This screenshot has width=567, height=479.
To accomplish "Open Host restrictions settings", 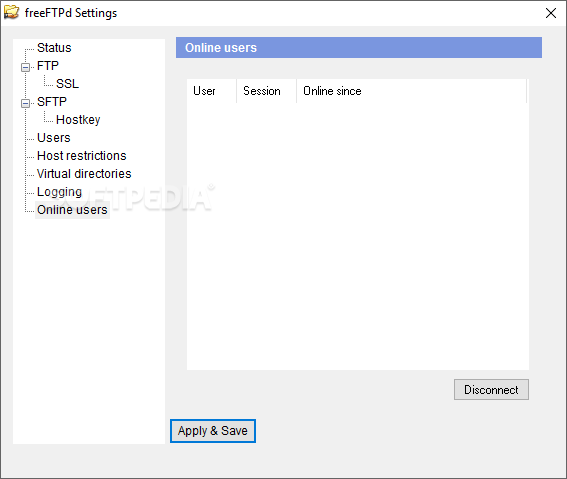I will tap(81, 156).
